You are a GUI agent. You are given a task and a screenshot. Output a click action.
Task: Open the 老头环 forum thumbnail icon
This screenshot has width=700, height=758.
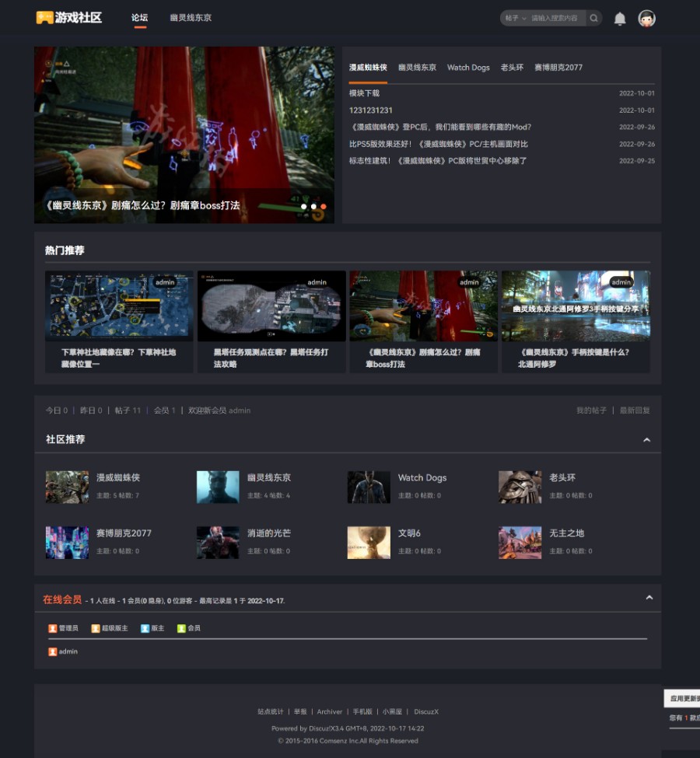click(x=520, y=487)
